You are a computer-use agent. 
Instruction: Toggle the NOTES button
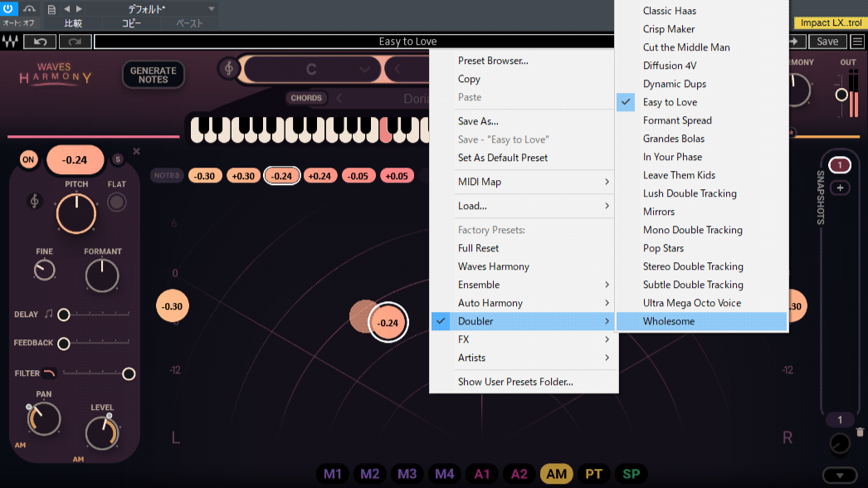tap(167, 176)
